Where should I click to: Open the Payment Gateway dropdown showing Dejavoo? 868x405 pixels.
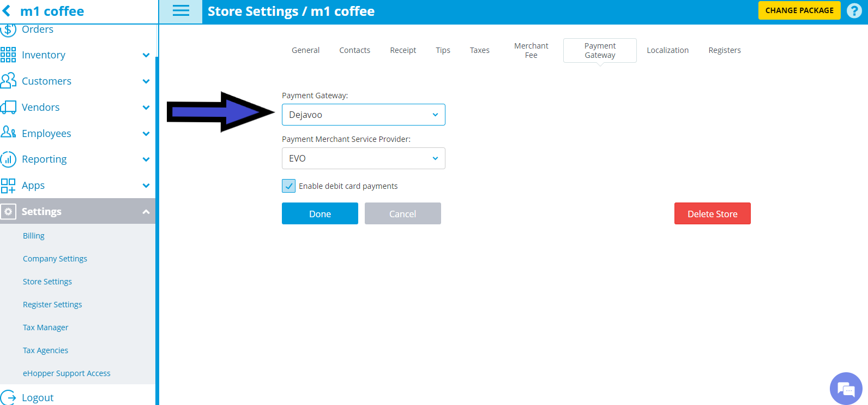coord(364,115)
